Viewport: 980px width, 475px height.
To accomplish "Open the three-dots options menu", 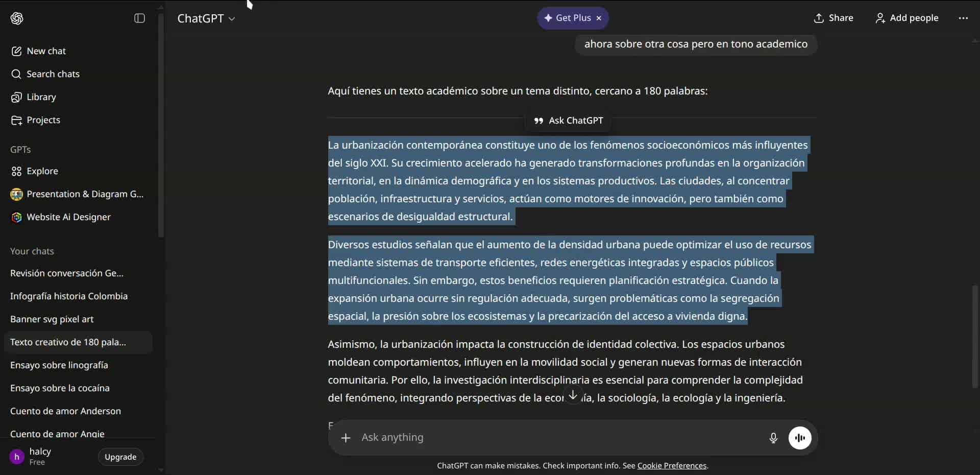I will (x=963, y=18).
